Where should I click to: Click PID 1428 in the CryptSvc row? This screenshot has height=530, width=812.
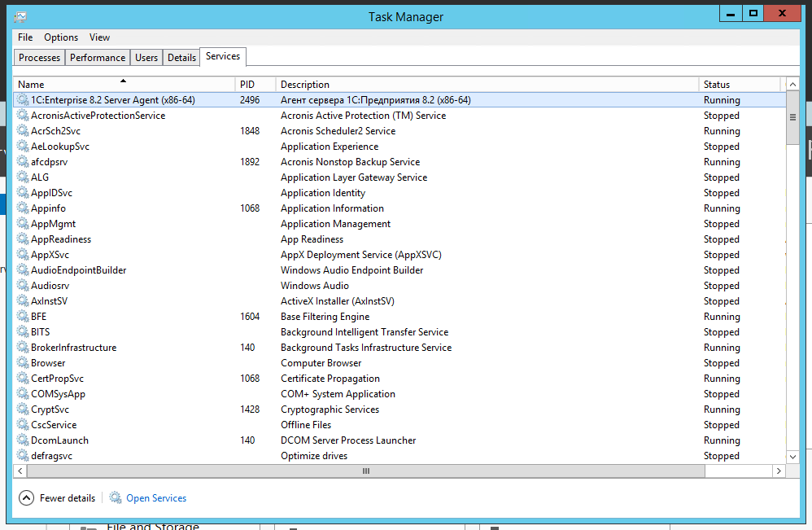coord(250,410)
